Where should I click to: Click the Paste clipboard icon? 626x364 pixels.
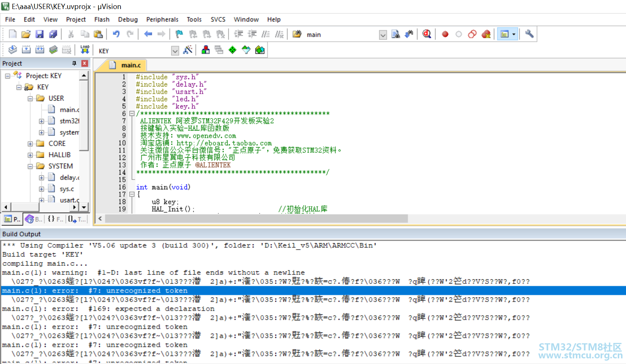click(x=98, y=34)
